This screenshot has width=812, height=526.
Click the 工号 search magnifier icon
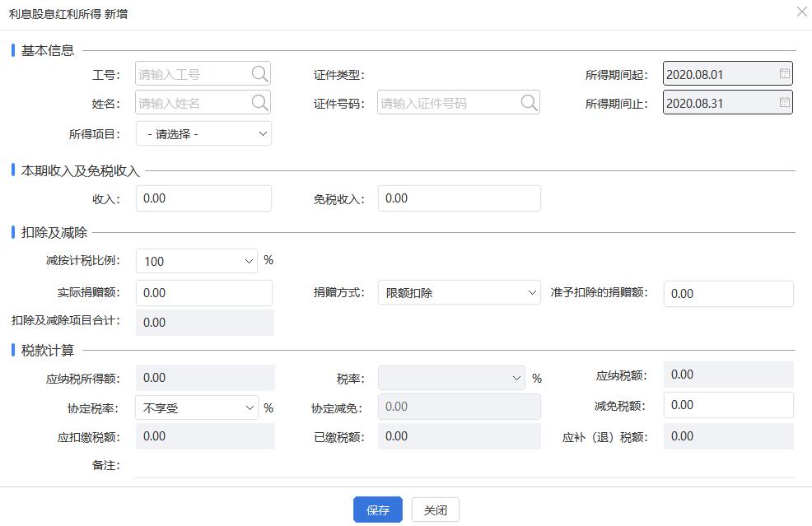259,73
